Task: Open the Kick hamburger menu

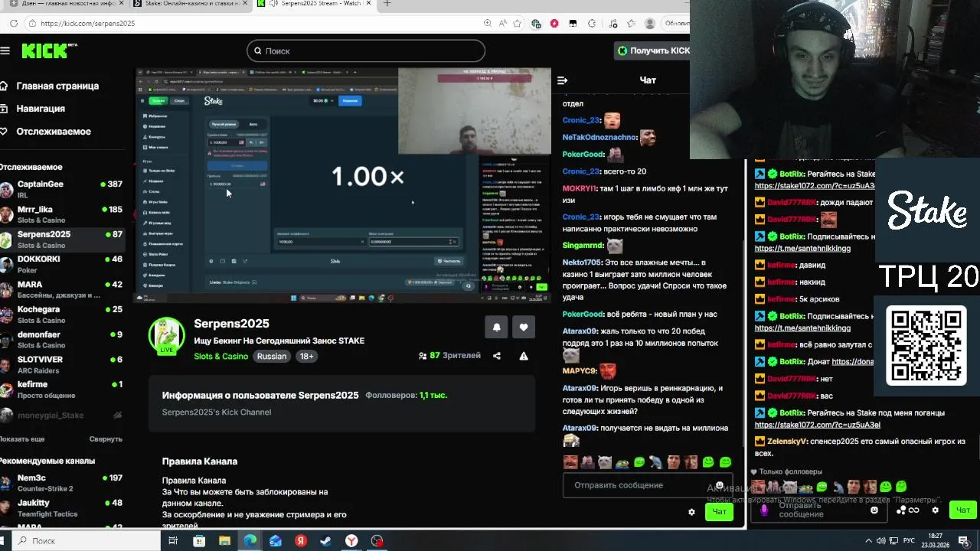Action: (x=5, y=51)
